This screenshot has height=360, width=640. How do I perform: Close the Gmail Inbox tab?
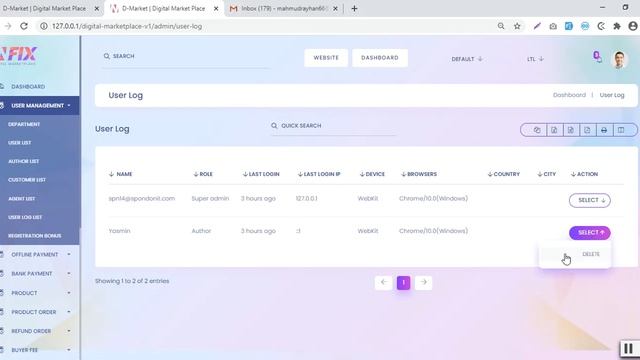[x=336, y=8]
